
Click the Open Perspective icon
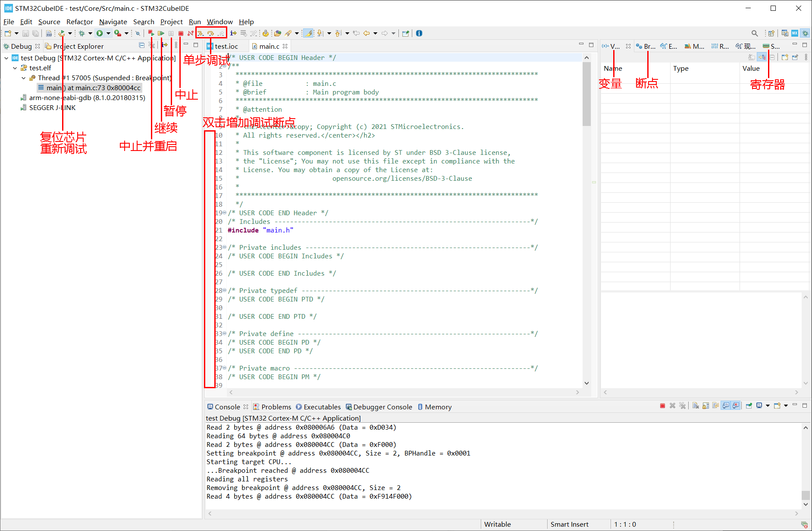771,33
